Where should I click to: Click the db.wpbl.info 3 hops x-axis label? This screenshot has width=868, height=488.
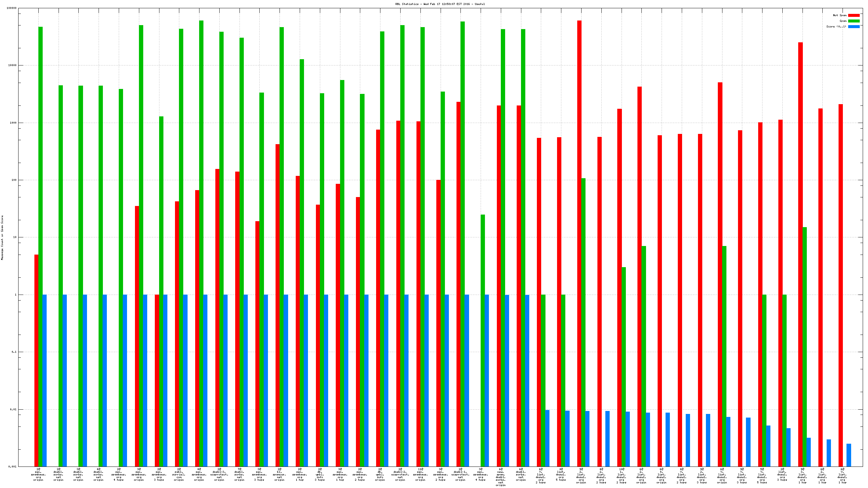[320, 474]
